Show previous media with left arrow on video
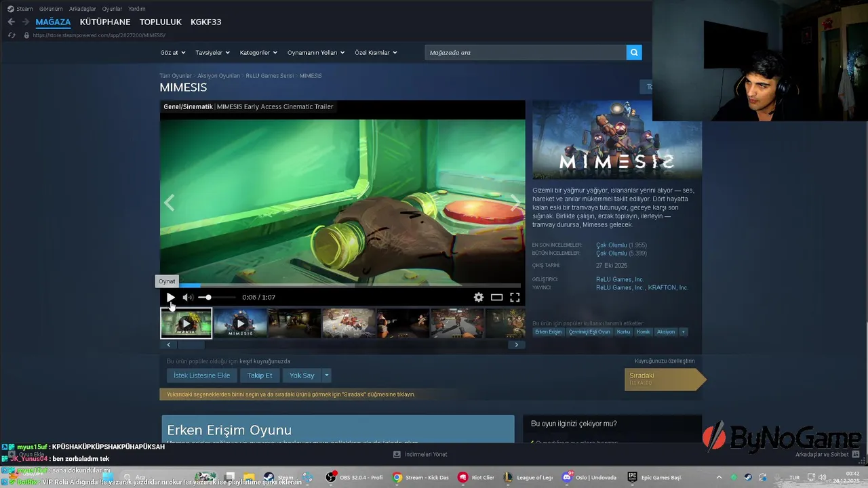Viewport: 868px width, 488px height. (169, 203)
